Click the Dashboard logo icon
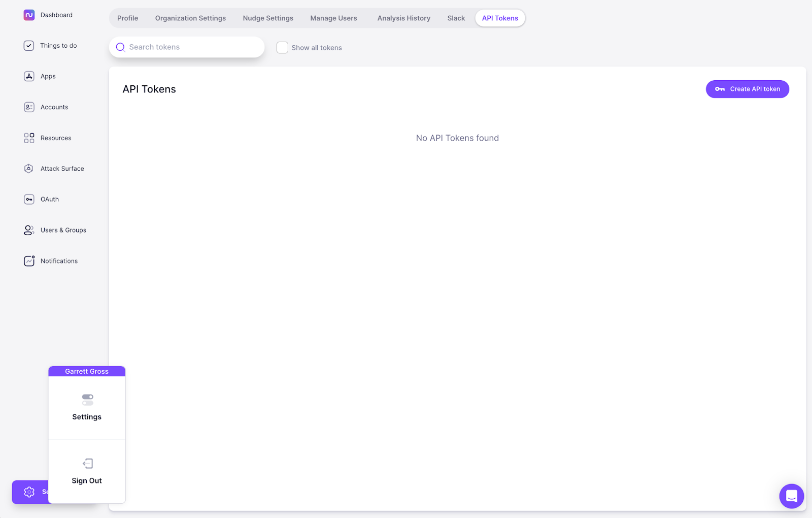This screenshot has width=812, height=518. point(29,15)
